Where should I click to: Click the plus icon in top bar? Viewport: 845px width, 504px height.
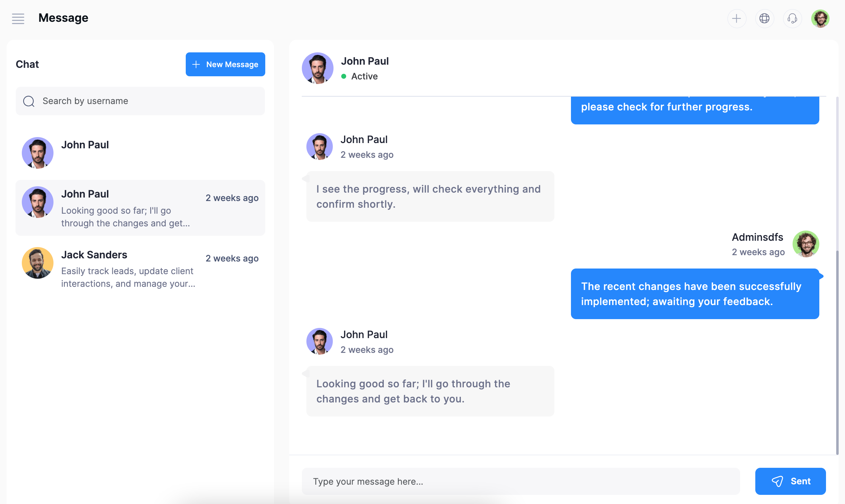point(736,18)
